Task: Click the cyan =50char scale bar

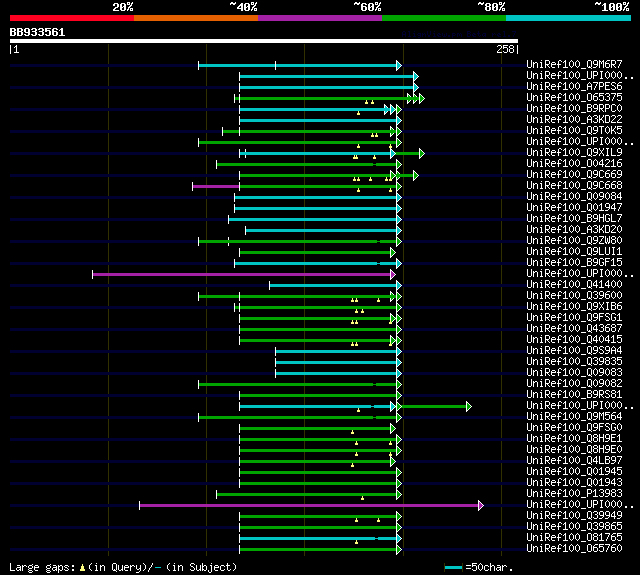Action: point(453,567)
